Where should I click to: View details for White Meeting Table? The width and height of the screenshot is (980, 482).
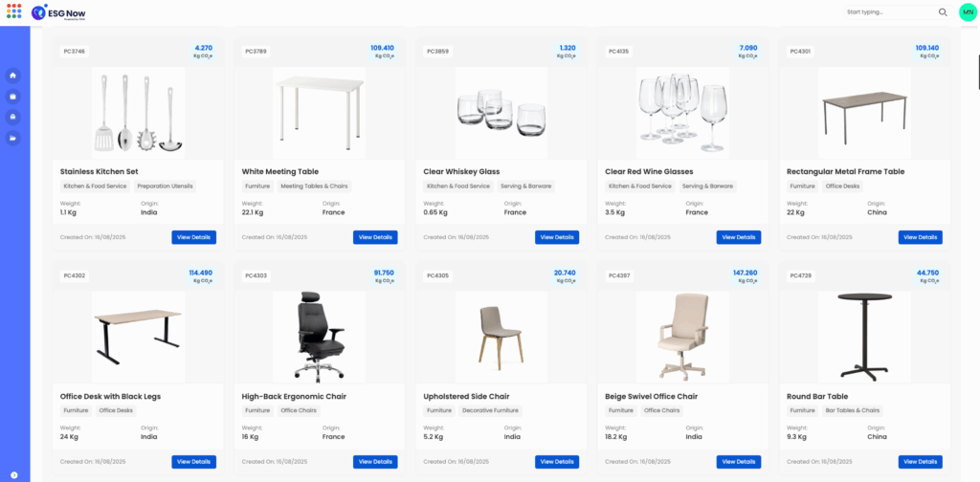pyautogui.click(x=375, y=237)
